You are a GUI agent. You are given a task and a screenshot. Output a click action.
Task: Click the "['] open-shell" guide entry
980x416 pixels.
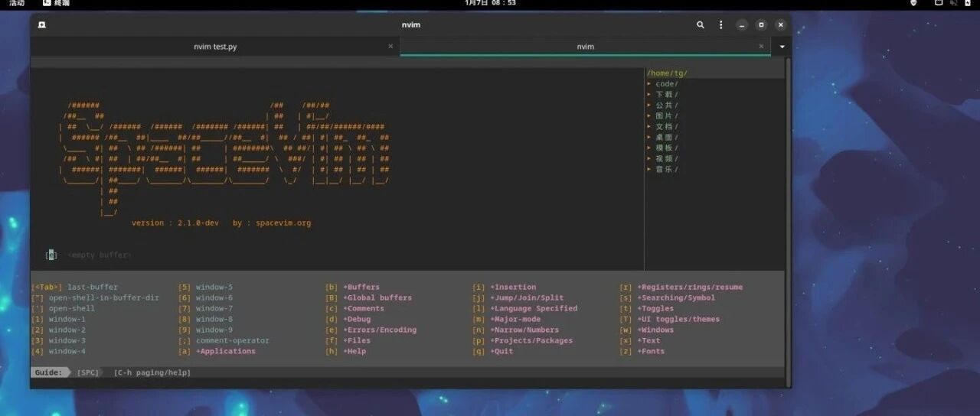click(64, 309)
